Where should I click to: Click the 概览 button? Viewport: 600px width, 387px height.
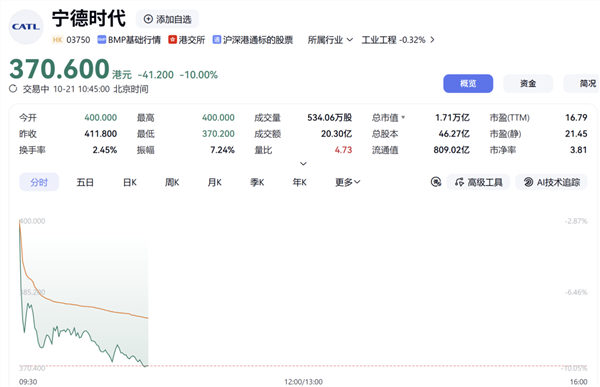coord(468,83)
